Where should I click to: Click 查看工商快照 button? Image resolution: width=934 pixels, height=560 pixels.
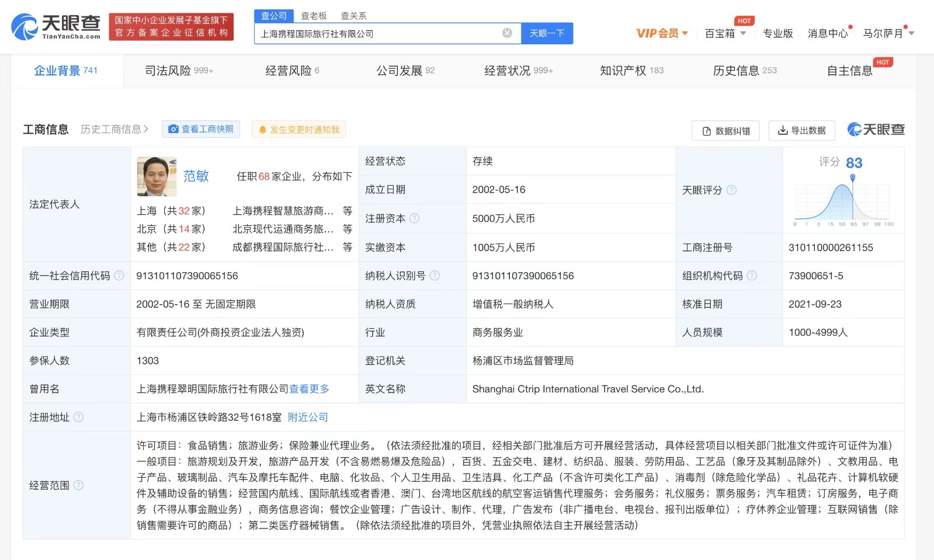coord(201,129)
